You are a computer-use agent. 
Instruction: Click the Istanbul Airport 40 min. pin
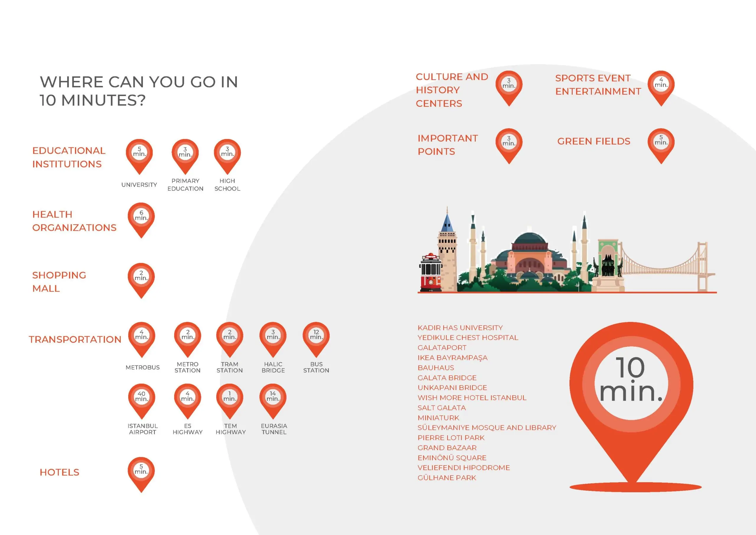coord(141,401)
